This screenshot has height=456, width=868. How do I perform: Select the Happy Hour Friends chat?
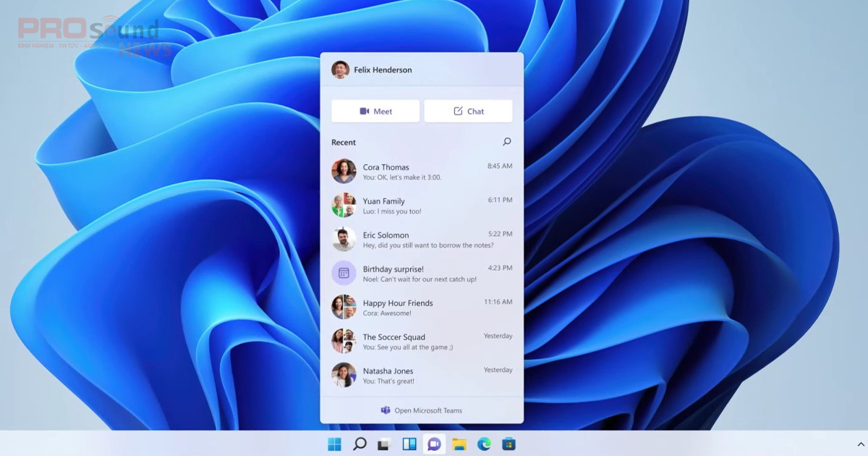tap(422, 308)
